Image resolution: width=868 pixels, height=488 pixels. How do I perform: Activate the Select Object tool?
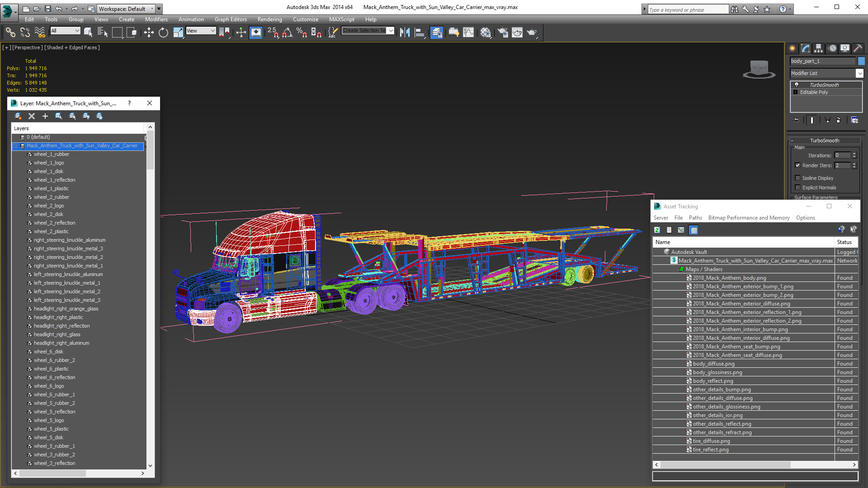[88, 32]
